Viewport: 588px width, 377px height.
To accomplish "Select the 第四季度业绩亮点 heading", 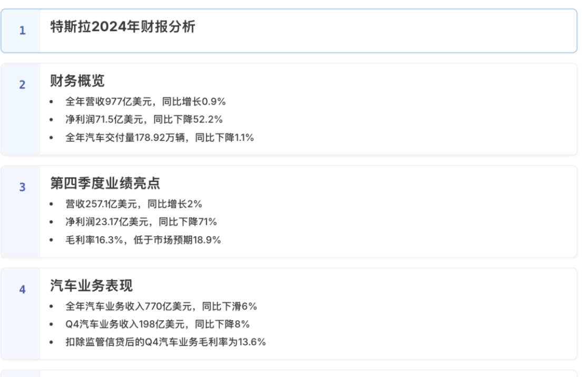I will click(105, 183).
